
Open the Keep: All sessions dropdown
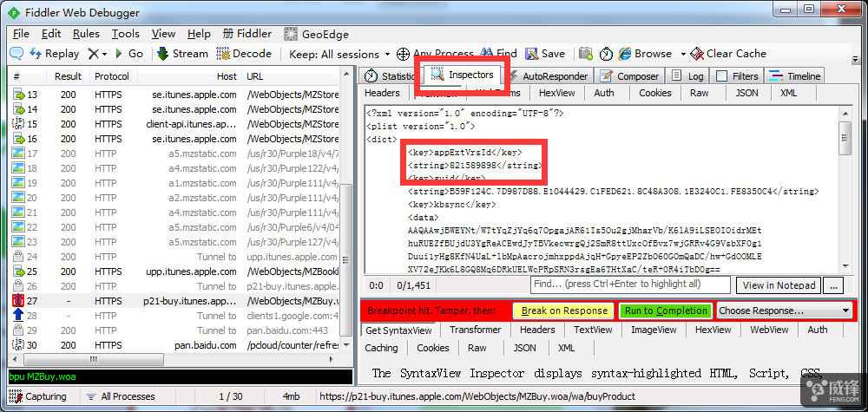pos(339,54)
